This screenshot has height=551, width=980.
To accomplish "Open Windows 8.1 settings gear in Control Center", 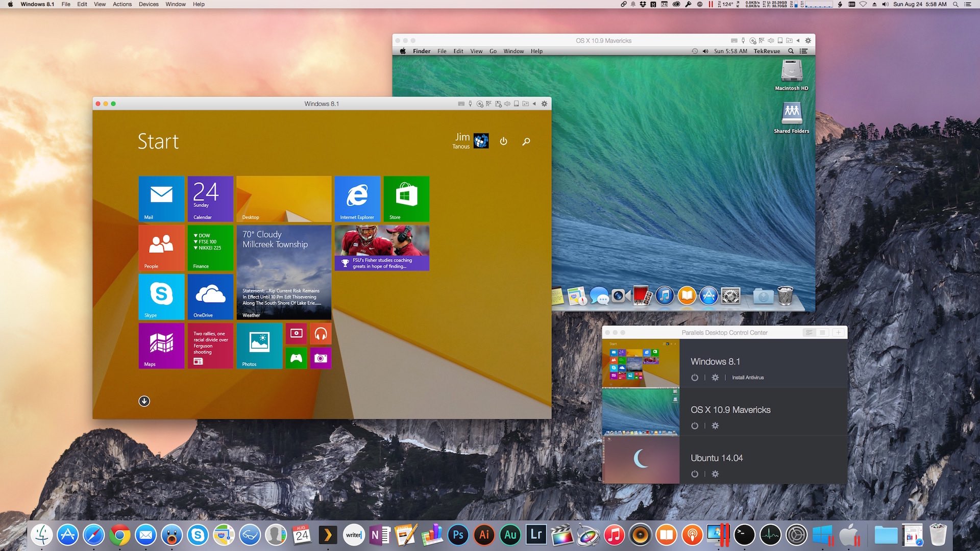I will coord(715,378).
